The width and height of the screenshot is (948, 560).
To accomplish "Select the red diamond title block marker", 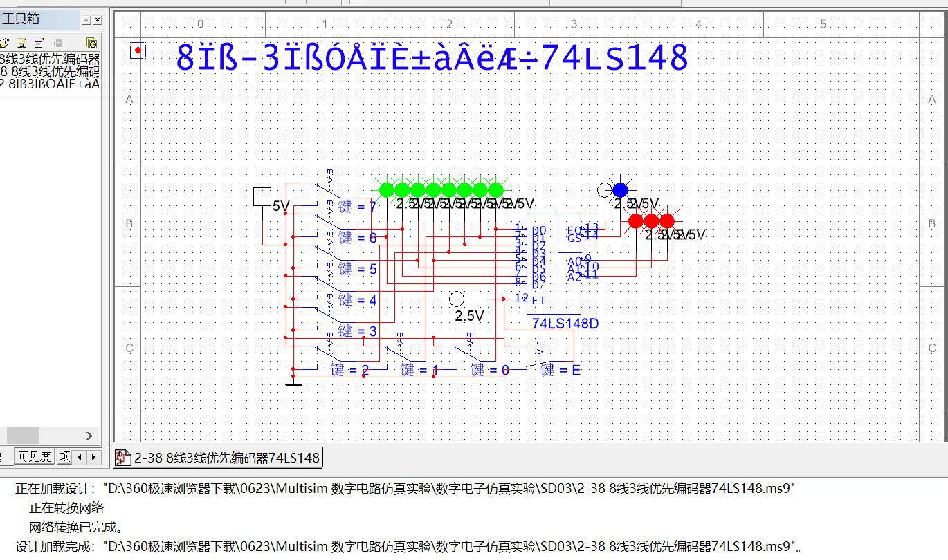I will point(138,50).
